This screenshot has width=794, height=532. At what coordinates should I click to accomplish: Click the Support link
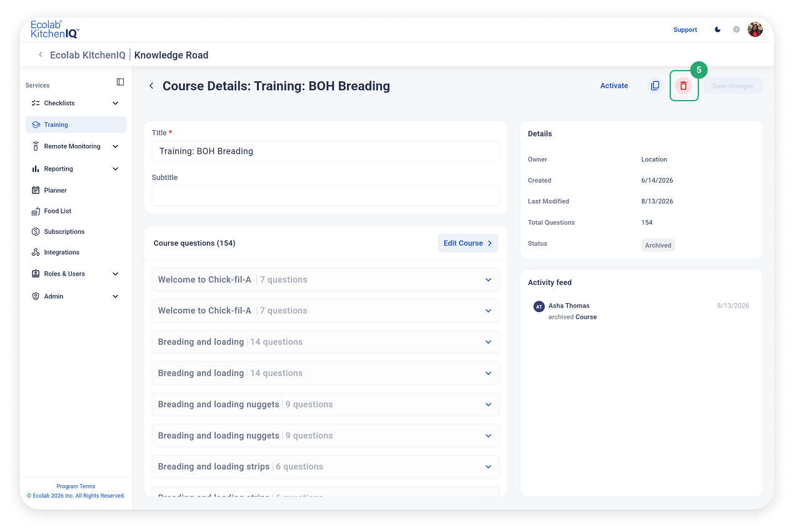(685, 29)
